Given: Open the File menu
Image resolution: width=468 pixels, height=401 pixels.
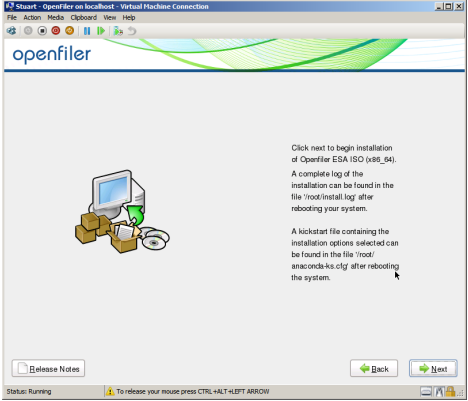Looking at the screenshot, I should pos(12,18).
